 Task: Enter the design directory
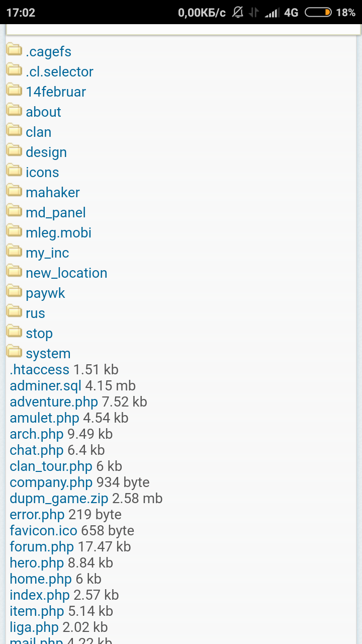(46, 152)
